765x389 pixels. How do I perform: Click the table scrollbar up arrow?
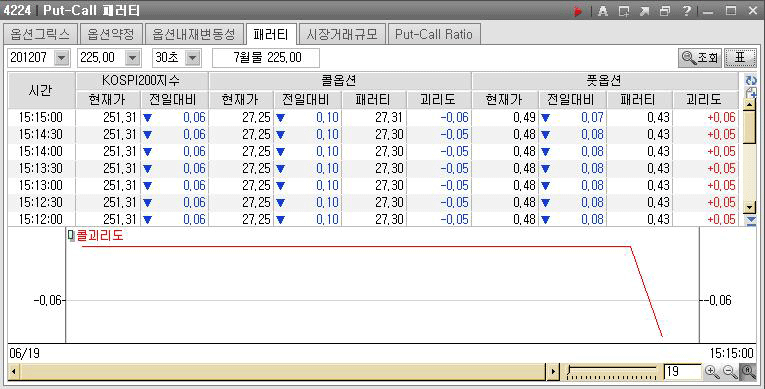coord(750,103)
